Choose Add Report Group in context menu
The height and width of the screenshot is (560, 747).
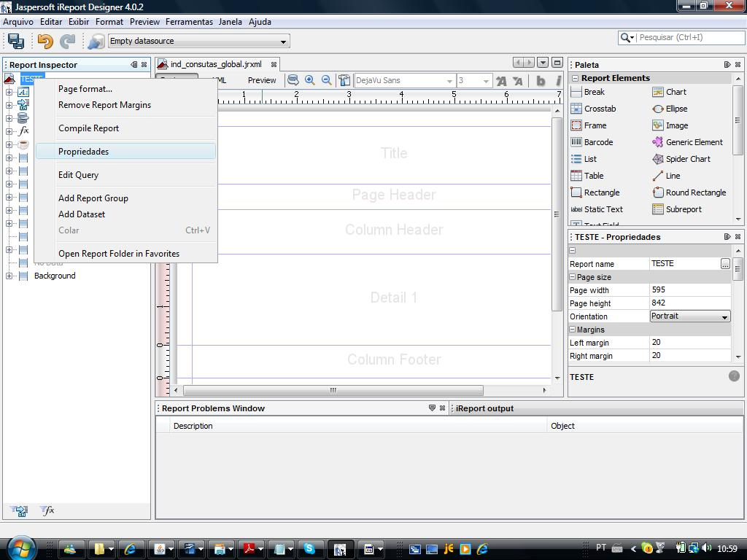(x=125, y=198)
